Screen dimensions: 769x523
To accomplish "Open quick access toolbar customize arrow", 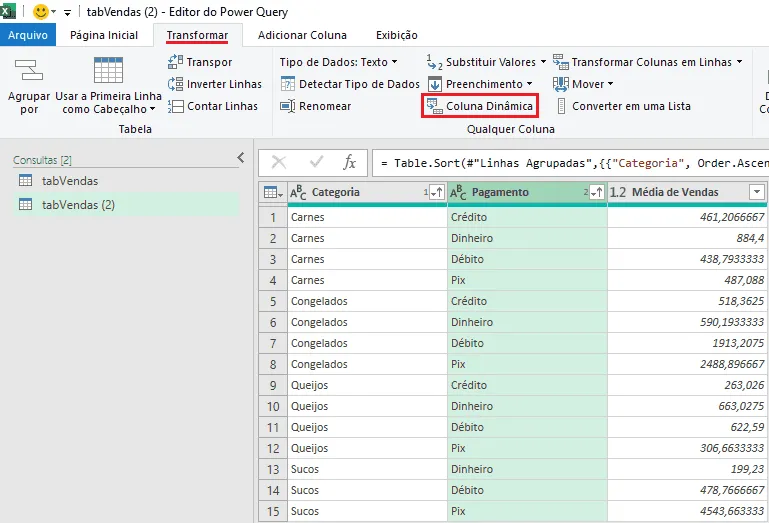I will pos(68,12).
